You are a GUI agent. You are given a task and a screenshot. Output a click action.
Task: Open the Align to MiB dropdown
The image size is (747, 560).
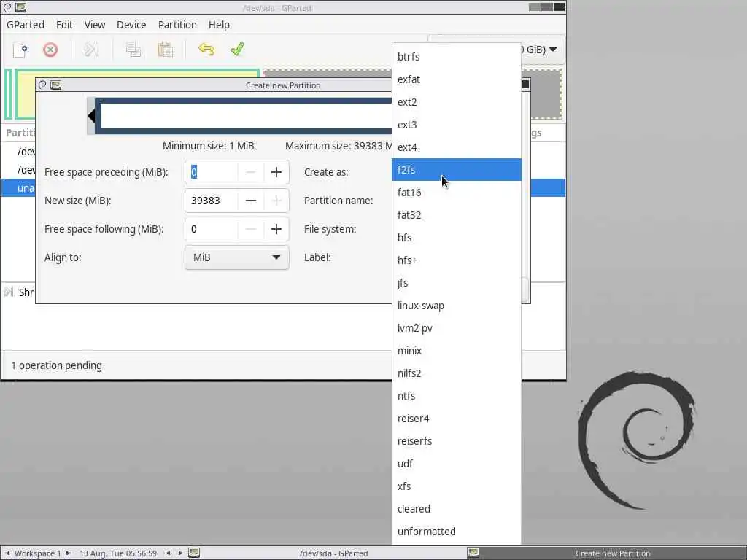pos(237,257)
